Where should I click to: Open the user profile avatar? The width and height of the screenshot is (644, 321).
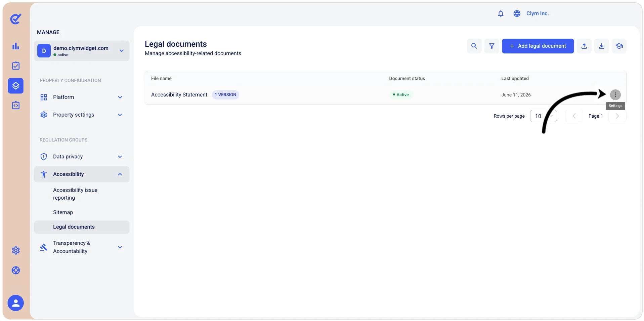16,303
